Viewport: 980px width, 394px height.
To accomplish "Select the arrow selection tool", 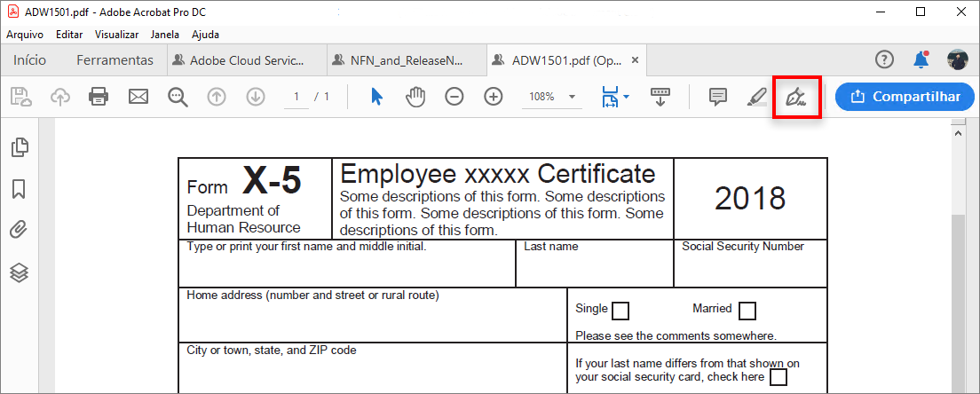I will (376, 97).
